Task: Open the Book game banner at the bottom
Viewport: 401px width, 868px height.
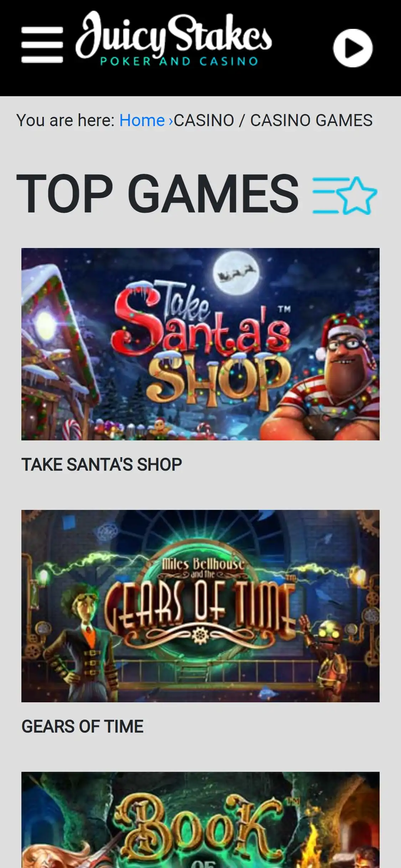Action: coord(200,820)
